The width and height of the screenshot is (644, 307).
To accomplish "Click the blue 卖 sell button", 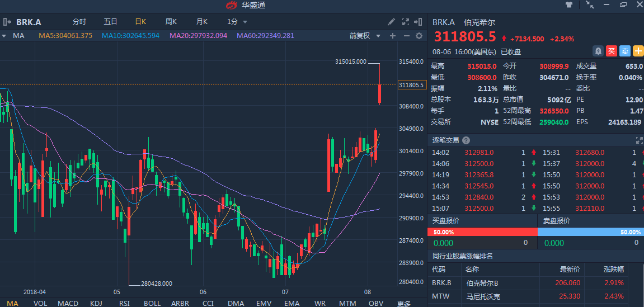I will tap(625, 51).
